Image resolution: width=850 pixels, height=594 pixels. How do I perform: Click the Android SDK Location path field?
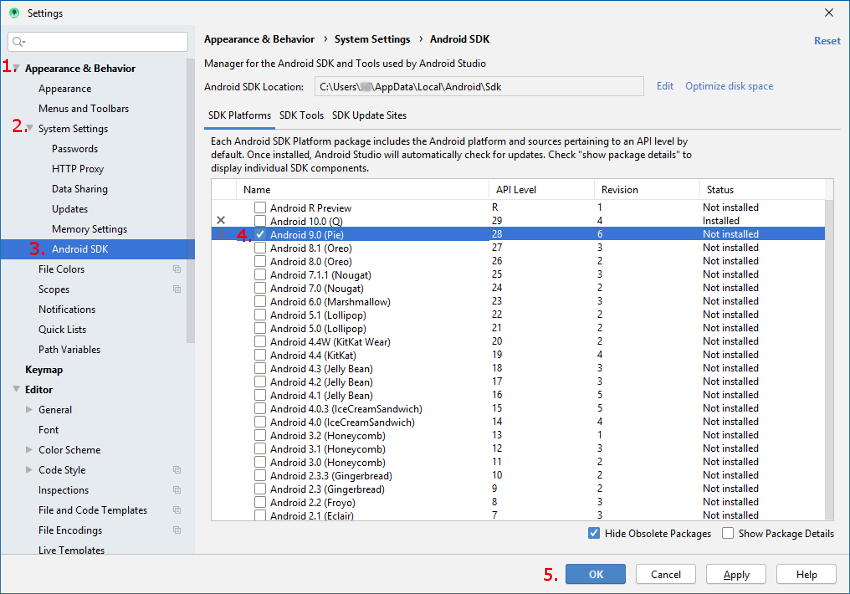click(x=479, y=86)
